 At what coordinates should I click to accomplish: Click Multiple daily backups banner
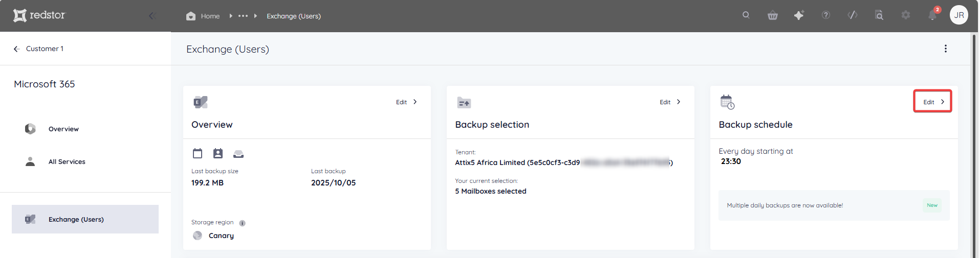coord(834,205)
